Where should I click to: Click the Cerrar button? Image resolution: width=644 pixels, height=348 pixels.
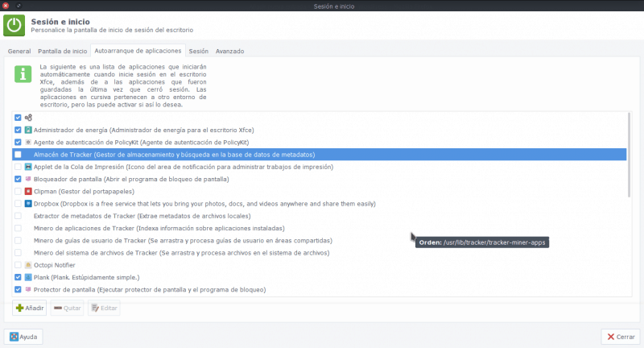pyautogui.click(x=620, y=336)
